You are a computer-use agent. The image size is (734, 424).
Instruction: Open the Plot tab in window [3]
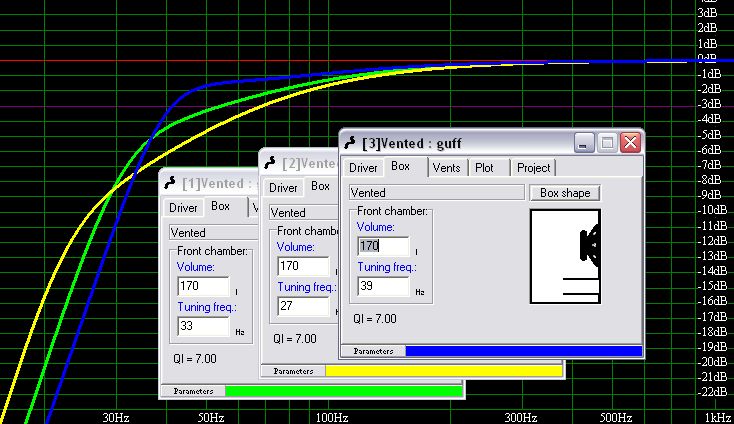484,168
